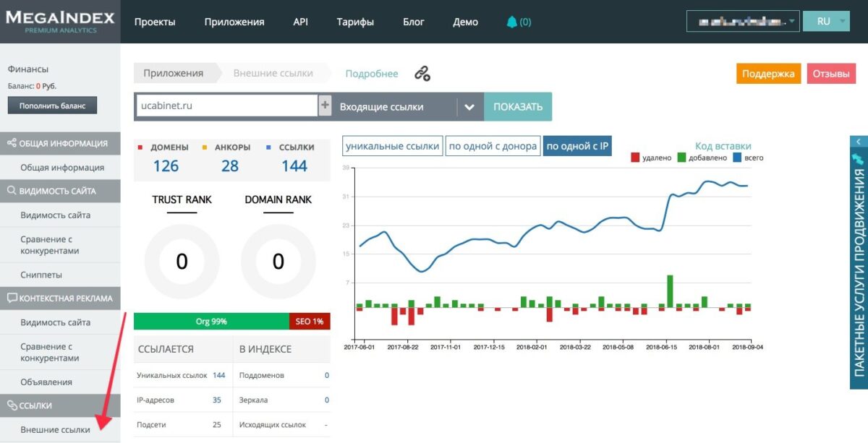Open the Пакетные услуги продвижения side panel
Image resolution: width=868 pixels, height=443 pixels.
[859, 269]
